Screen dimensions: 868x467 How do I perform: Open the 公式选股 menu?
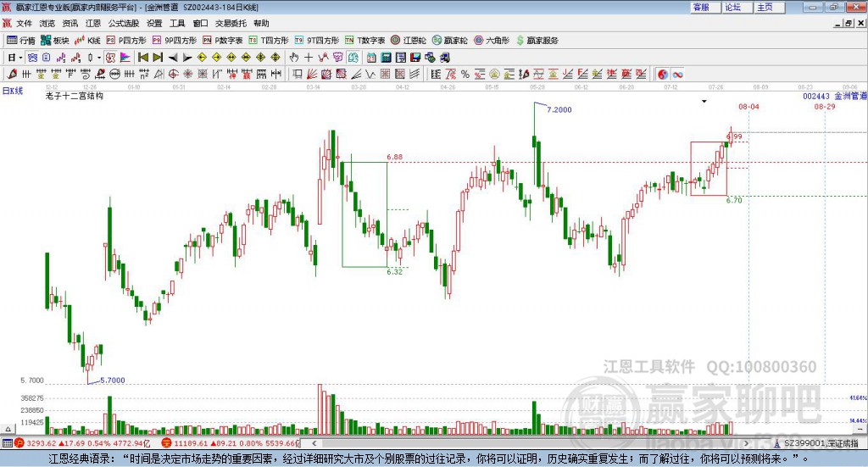point(124,23)
